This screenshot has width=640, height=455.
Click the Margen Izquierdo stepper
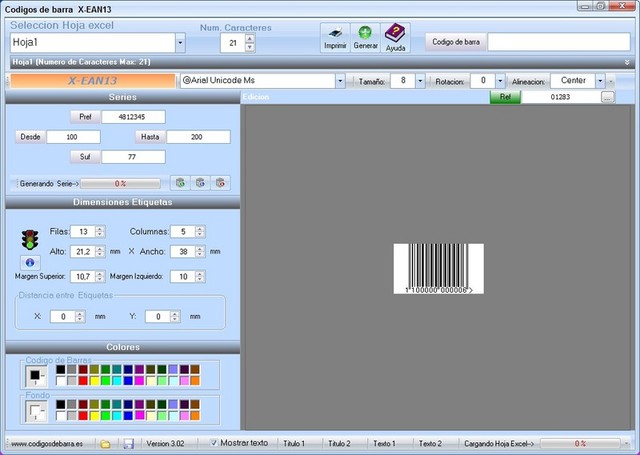[200, 276]
